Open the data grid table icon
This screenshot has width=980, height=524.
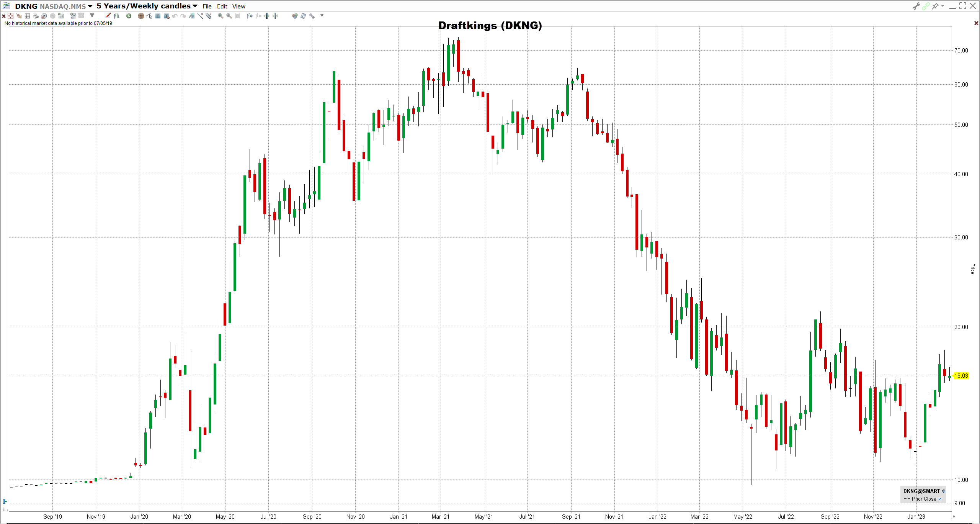pos(27,16)
